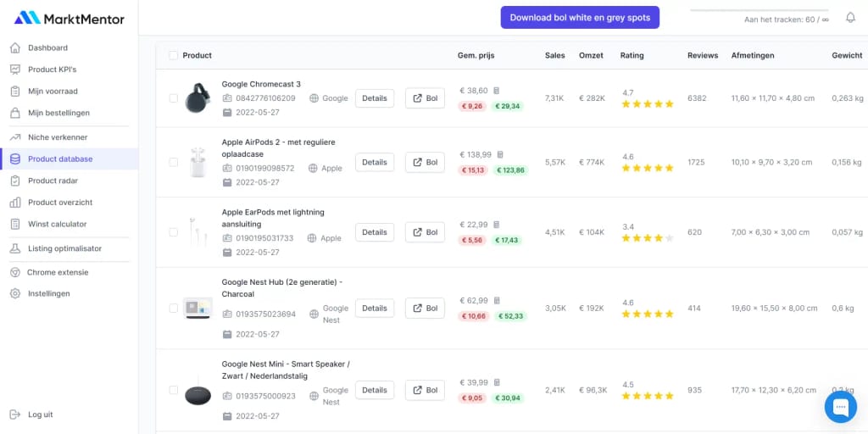Open Details for Google Chromecast 3
This screenshot has width=868, height=434.
(x=375, y=98)
